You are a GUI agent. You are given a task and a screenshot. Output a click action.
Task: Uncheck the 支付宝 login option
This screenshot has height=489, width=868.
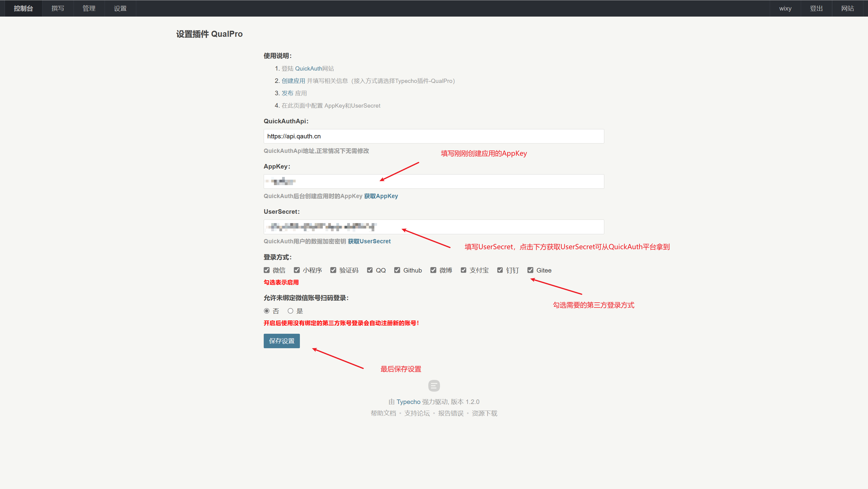(464, 270)
